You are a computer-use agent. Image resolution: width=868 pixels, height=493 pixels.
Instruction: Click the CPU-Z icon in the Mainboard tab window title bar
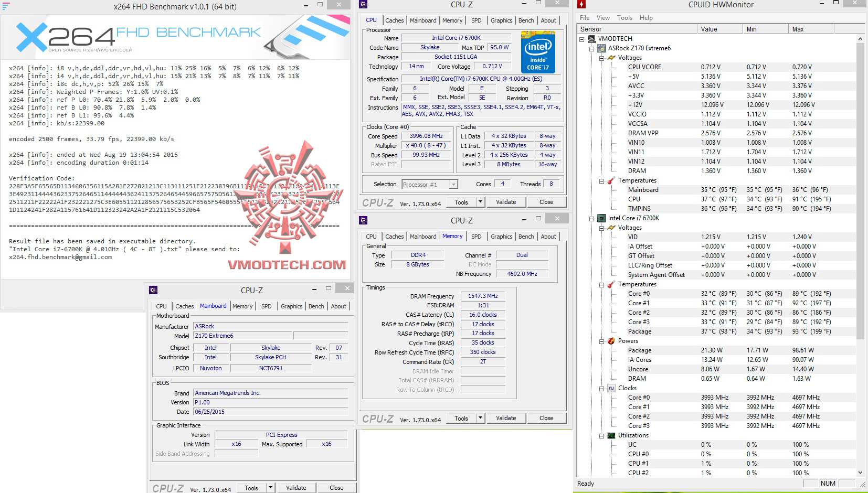point(153,290)
